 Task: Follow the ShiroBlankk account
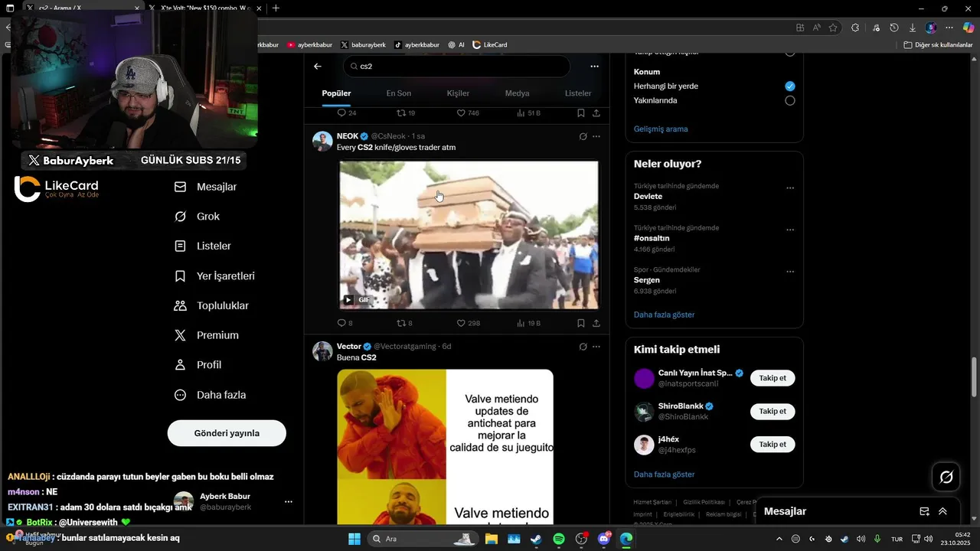tap(773, 412)
